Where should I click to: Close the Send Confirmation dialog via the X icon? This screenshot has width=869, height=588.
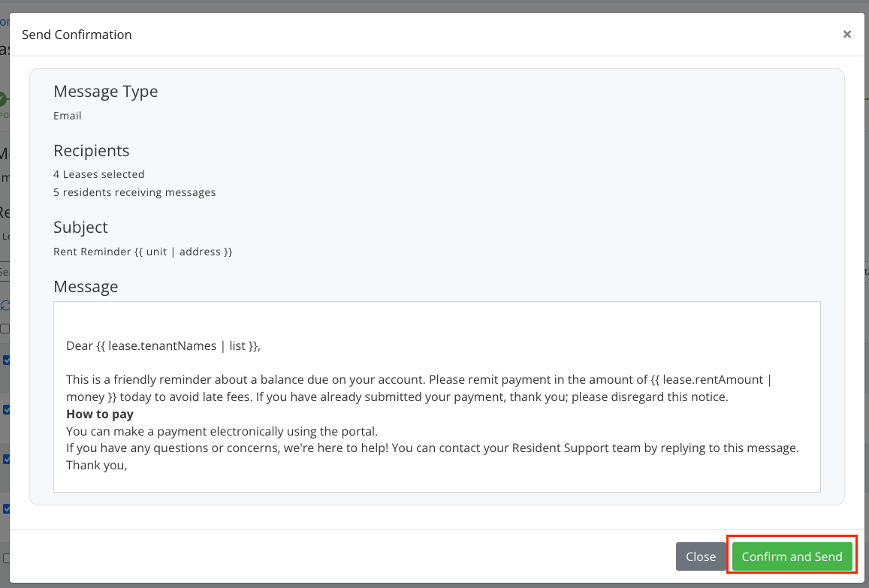847,34
